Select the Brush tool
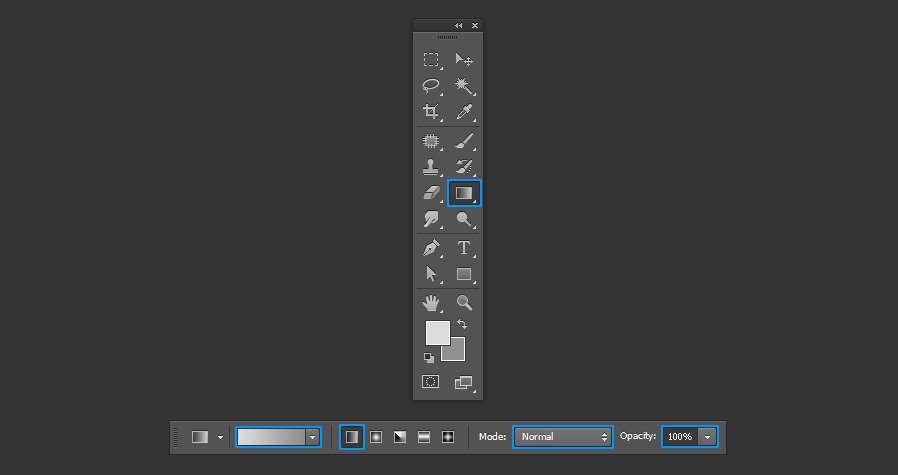Viewport: 898px width, 475px height. (464, 140)
